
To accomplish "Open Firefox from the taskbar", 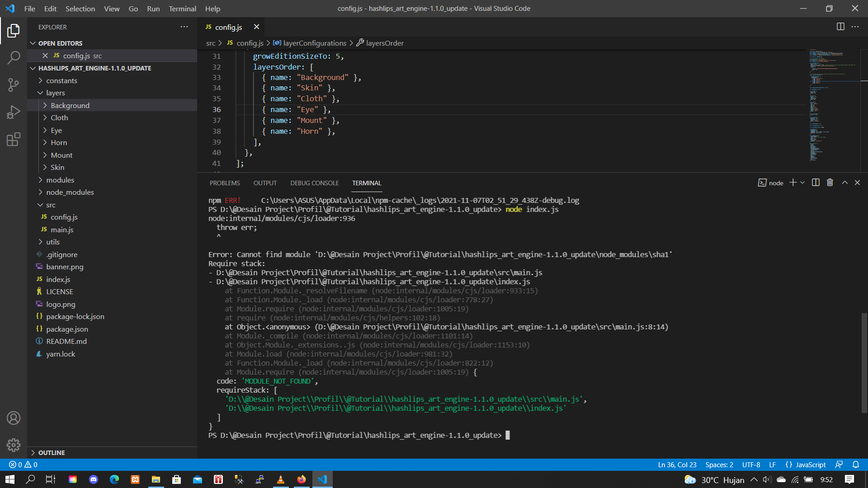I will [x=301, y=479].
